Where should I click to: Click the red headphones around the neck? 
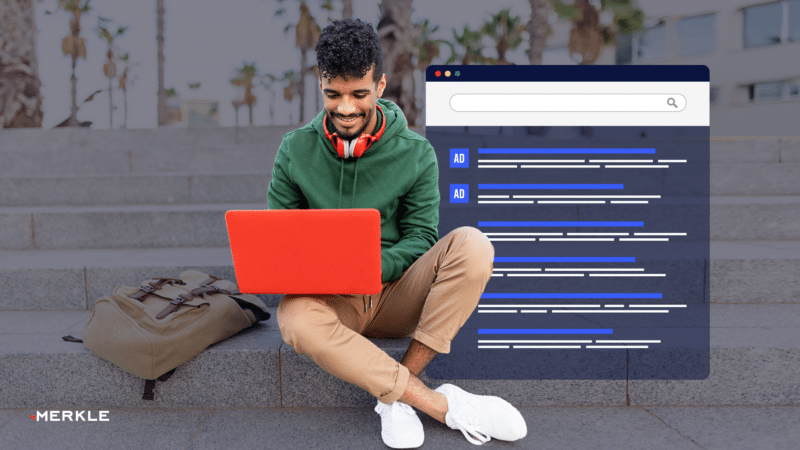coord(354,135)
